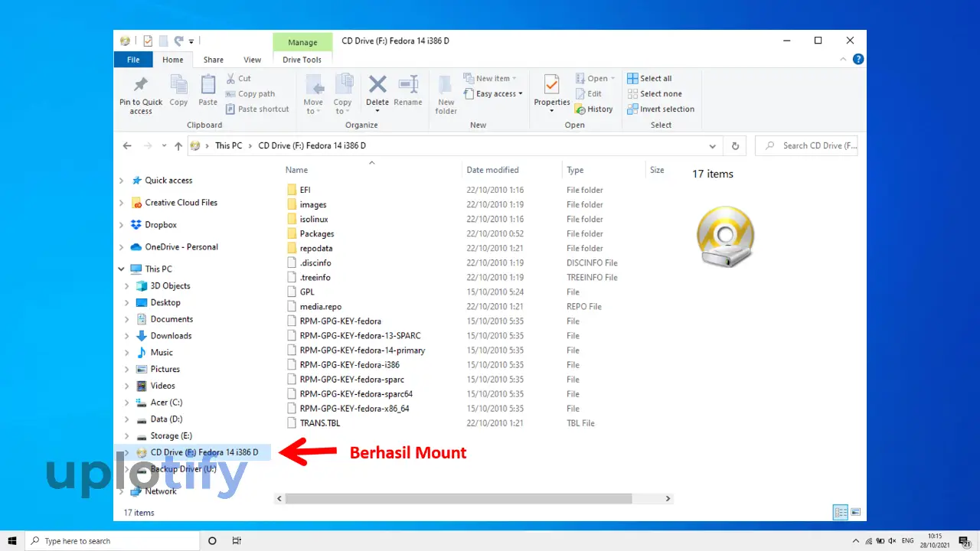Click the Refresh button beside address bar
980x551 pixels.
tap(735, 145)
